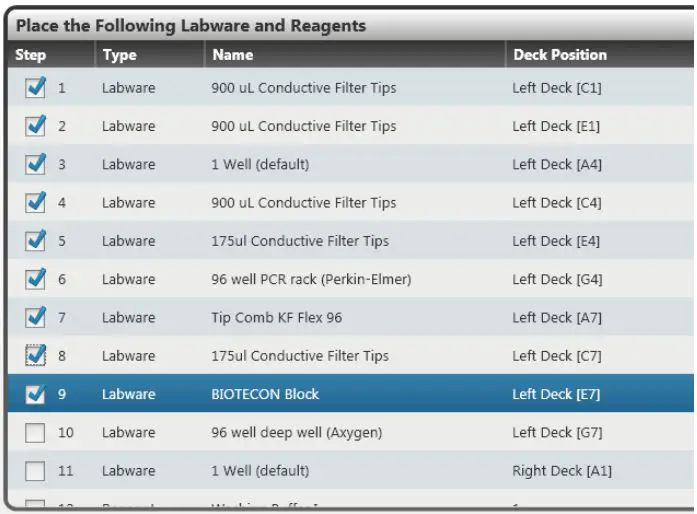
Task: Uncheck the step 2 checkbox
Action: [35, 127]
